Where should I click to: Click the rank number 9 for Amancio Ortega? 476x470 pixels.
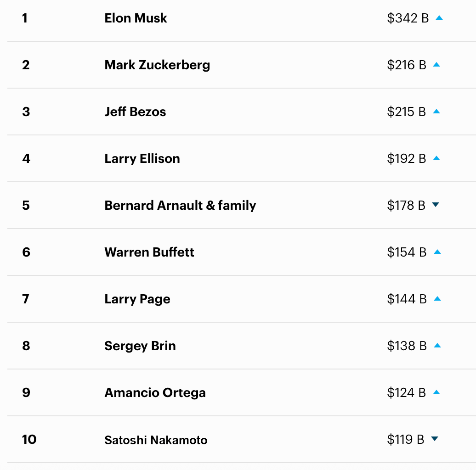coord(26,393)
